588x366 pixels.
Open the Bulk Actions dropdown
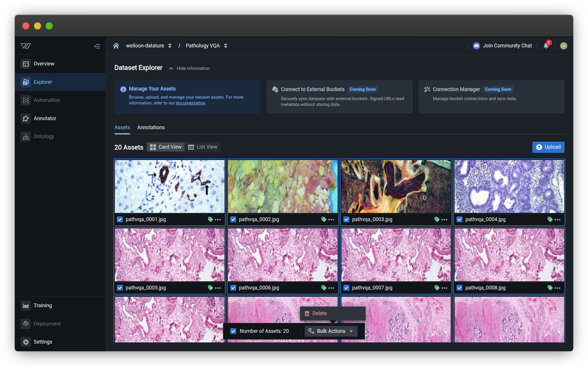coord(331,331)
